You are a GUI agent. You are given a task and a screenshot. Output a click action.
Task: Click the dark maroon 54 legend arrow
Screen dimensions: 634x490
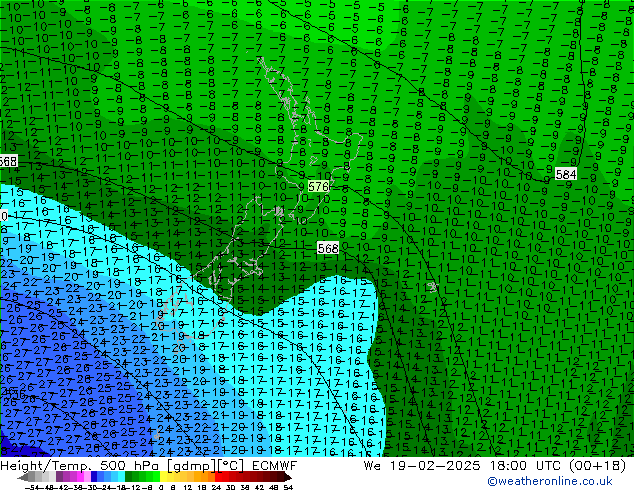tap(288, 476)
